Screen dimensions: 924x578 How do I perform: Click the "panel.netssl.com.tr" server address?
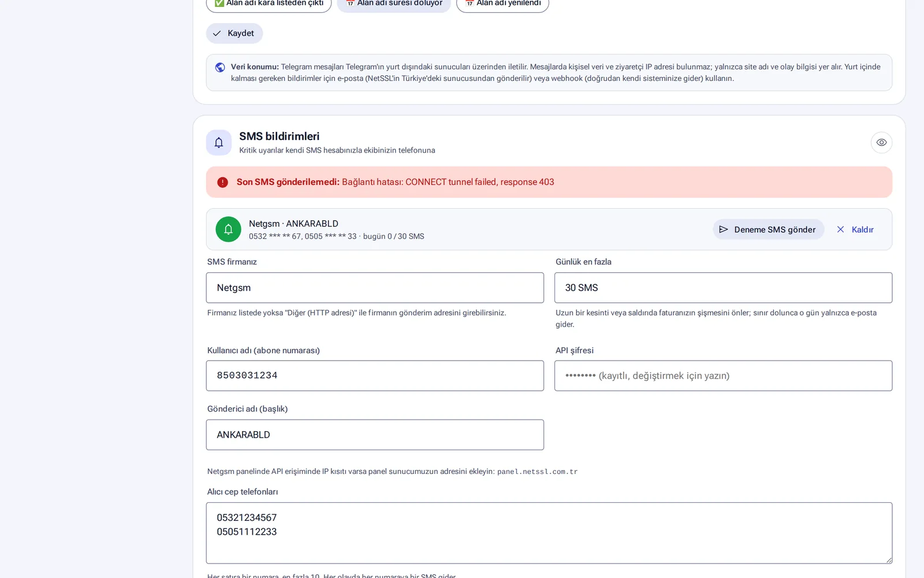pyautogui.click(x=537, y=472)
